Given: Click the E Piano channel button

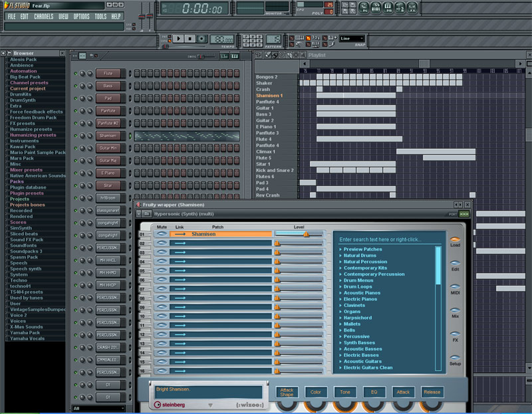Looking at the screenshot, I should 108,173.
